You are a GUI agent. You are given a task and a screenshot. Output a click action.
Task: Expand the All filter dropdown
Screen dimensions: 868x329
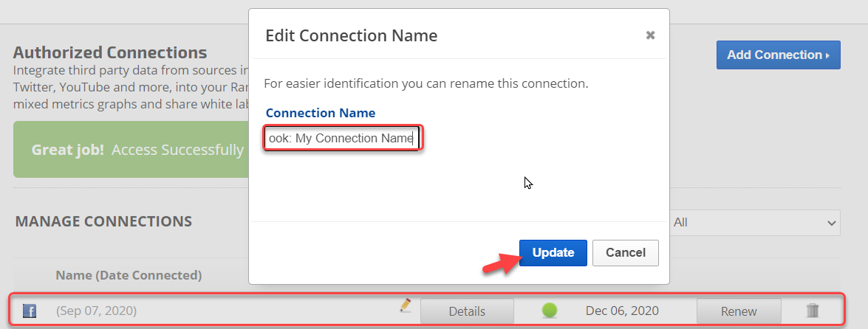click(x=753, y=222)
